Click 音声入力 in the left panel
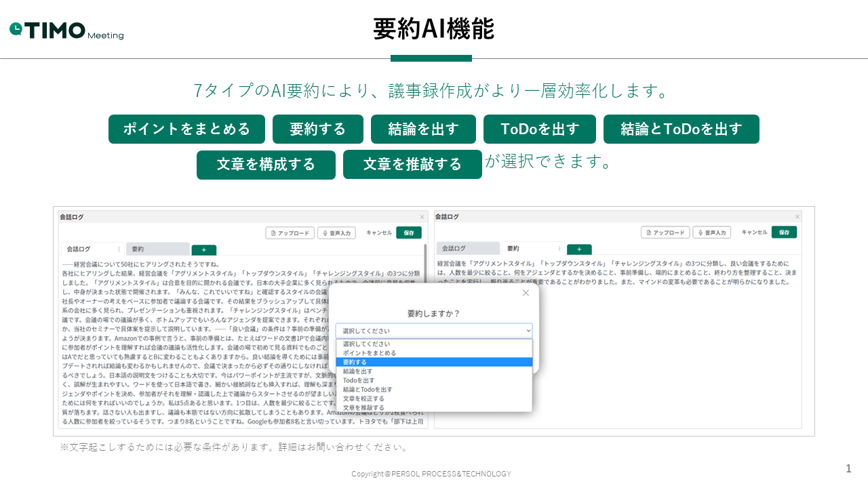The image size is (868, 488). [x=336, y=232]
